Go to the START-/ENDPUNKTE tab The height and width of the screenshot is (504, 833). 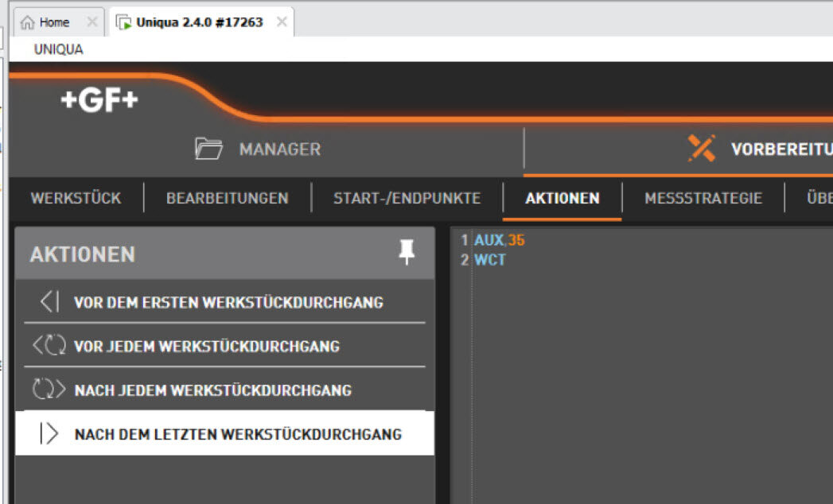click(407, 198)
